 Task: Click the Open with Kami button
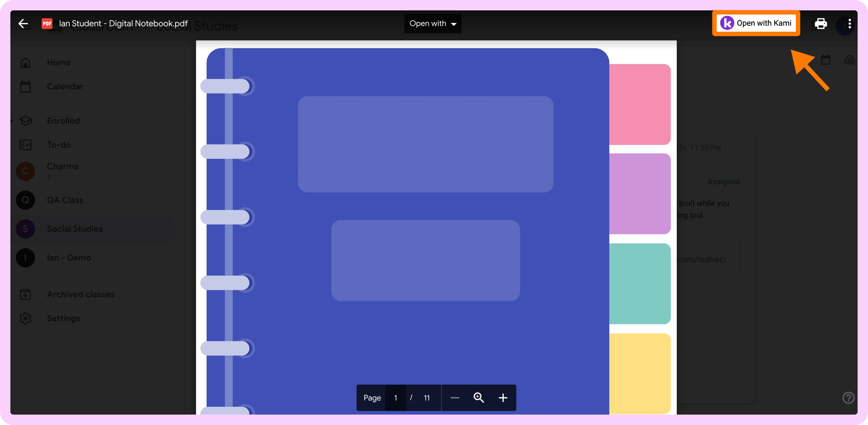[763, 23]
